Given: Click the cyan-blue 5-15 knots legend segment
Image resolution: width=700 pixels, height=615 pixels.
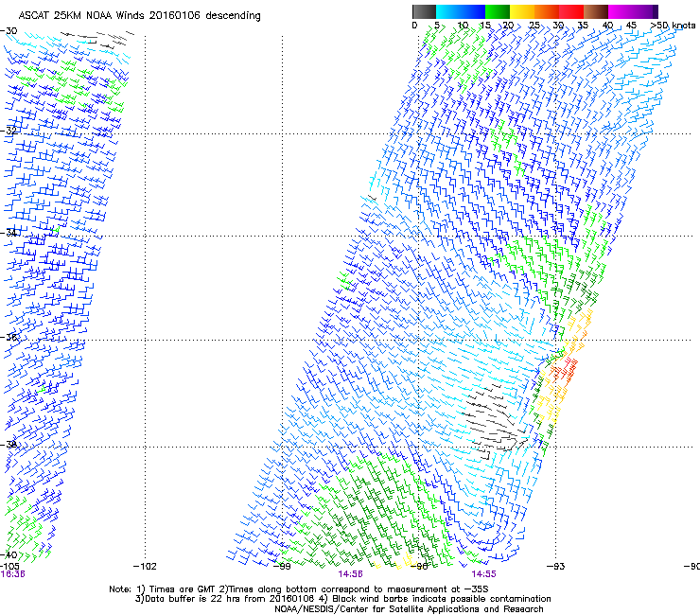Looking at the screenshot, I should point(461,11).
